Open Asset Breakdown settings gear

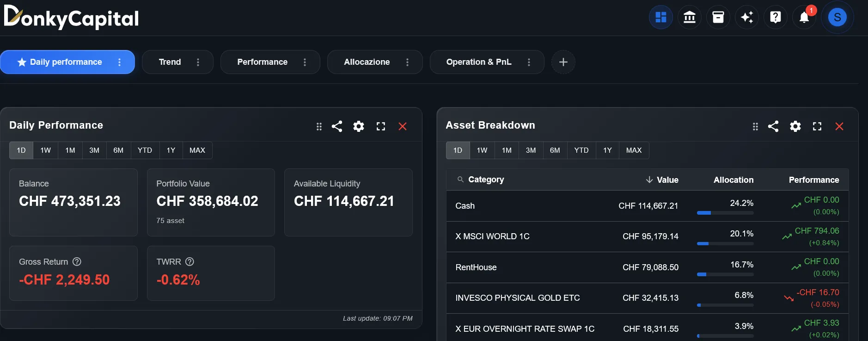click(x=795, y=126)
